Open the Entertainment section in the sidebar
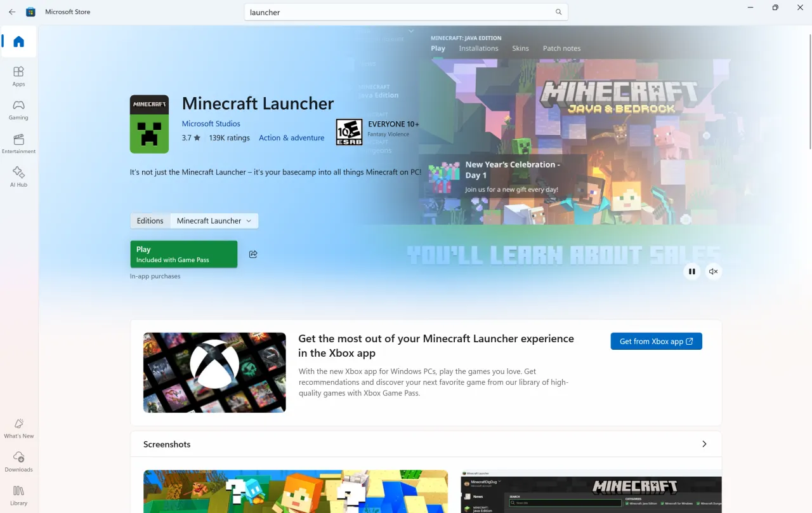The height and width of the screenshot is (513, 812). 18,143
